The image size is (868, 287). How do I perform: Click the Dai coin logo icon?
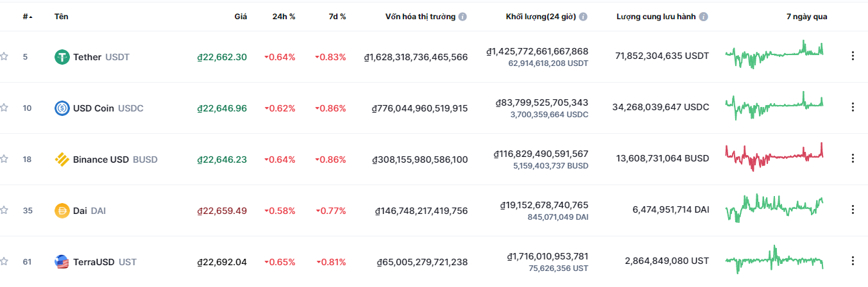tap(62, 211)
